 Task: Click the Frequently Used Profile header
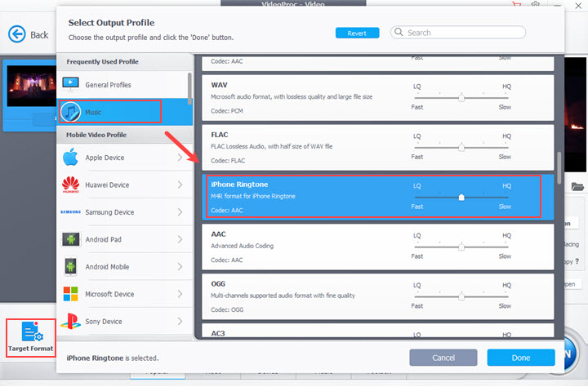[102, 61]
